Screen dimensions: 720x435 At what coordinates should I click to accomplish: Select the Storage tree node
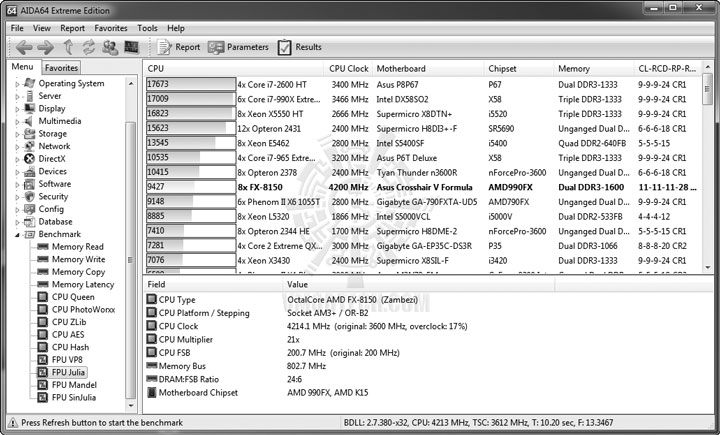click(x=52, y=134)
